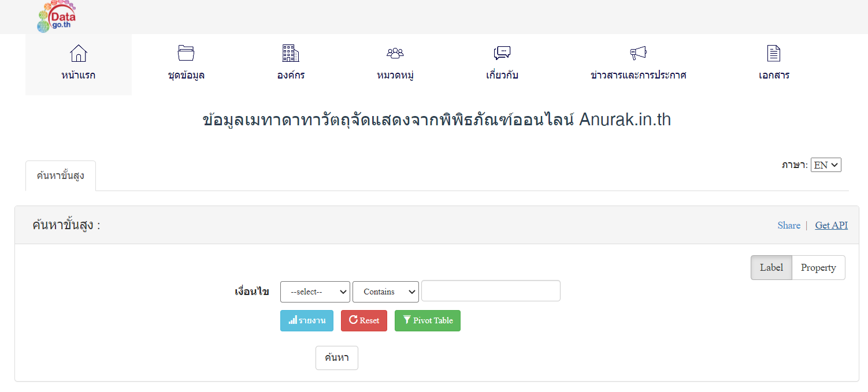Open the Get API link
Viewport: 868px width, 392px height.
[x=831, y=225]
